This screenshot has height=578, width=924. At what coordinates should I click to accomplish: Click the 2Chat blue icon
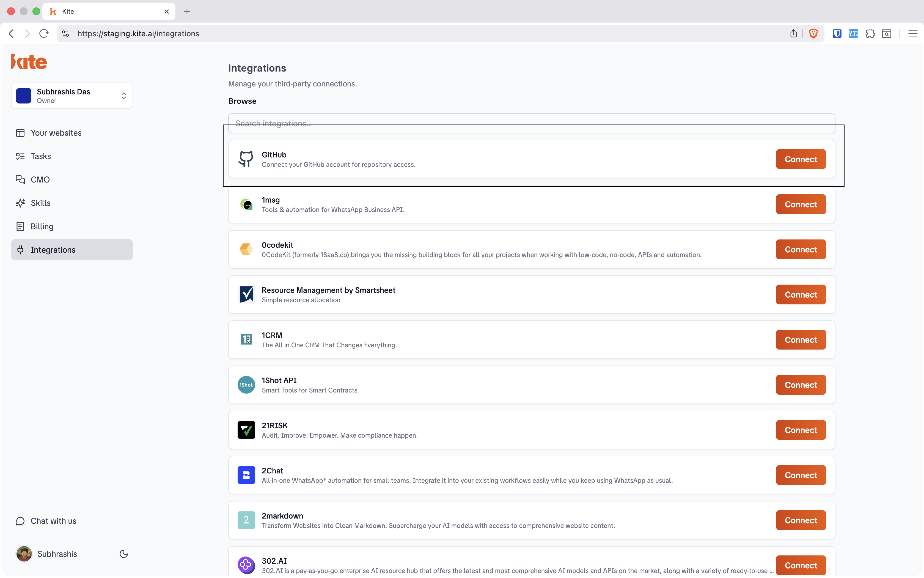click(246, 475)
